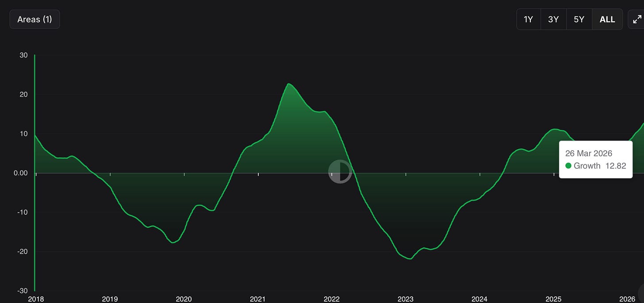Open the Areas (1) selector
The width and height of the screenshot is (644, 303).
coord(34,19)
